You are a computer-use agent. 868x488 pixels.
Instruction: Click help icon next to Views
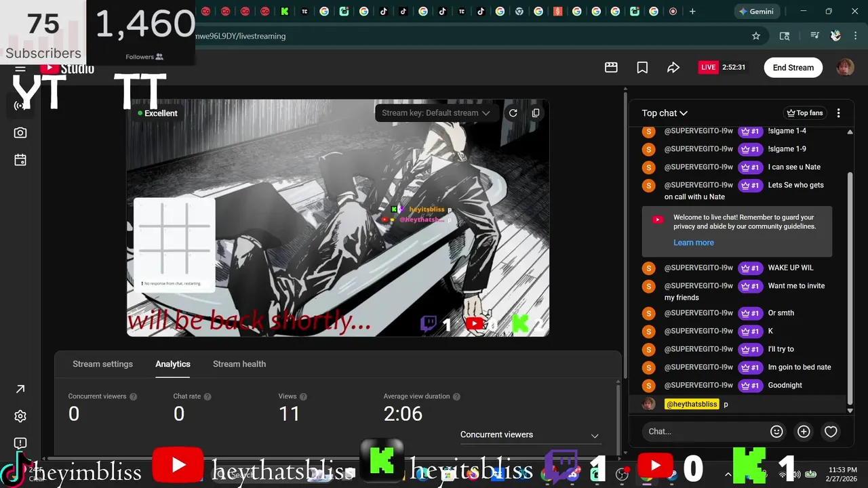[x=303, y=396]
